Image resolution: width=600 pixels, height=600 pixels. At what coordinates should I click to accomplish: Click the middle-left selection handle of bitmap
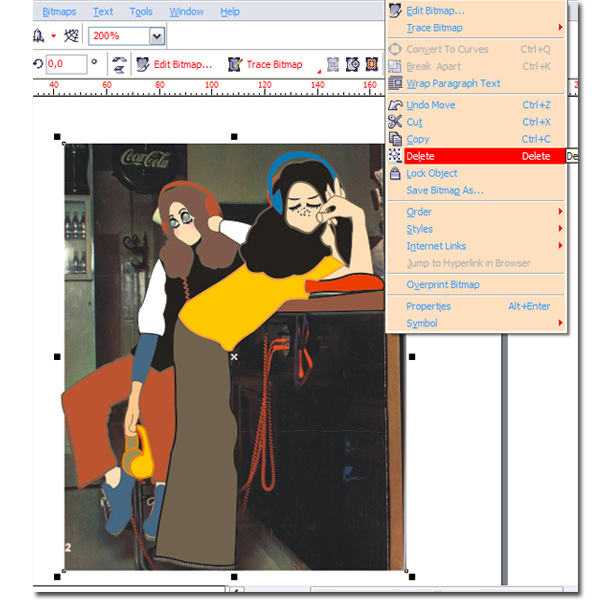click(57, 357)
